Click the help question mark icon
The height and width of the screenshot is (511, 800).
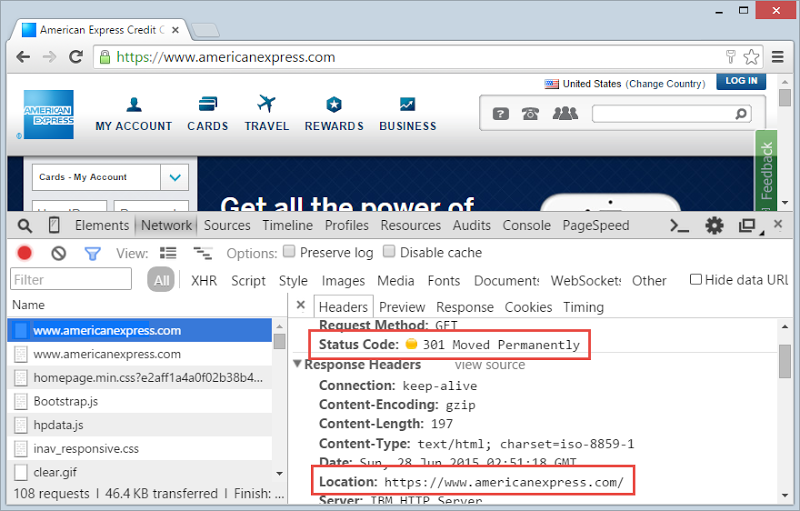click(501, 114)
